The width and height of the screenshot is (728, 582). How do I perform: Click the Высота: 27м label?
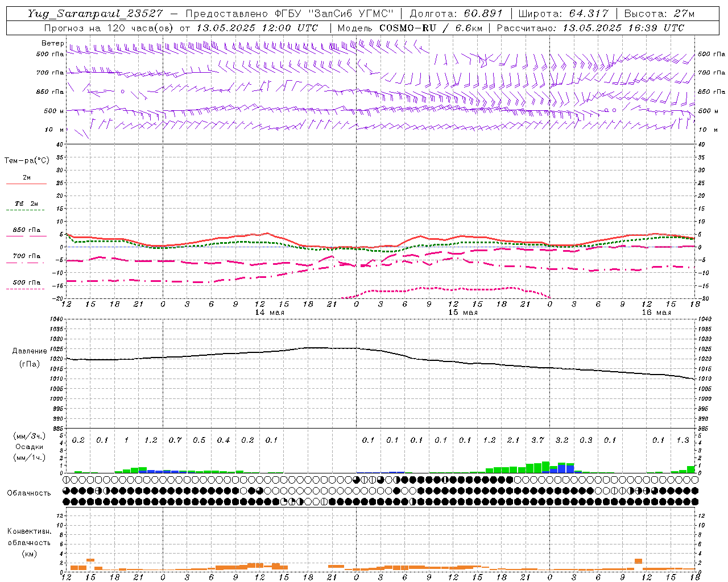pos(659,14)
